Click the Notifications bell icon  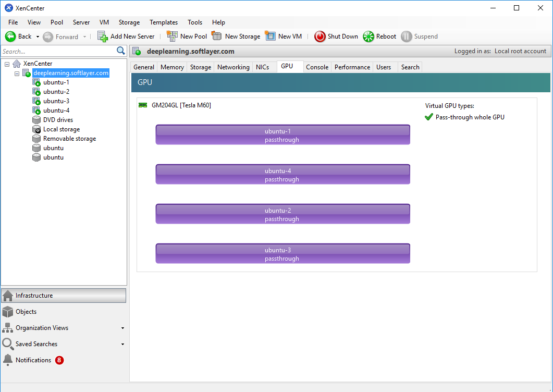point(8,360)
